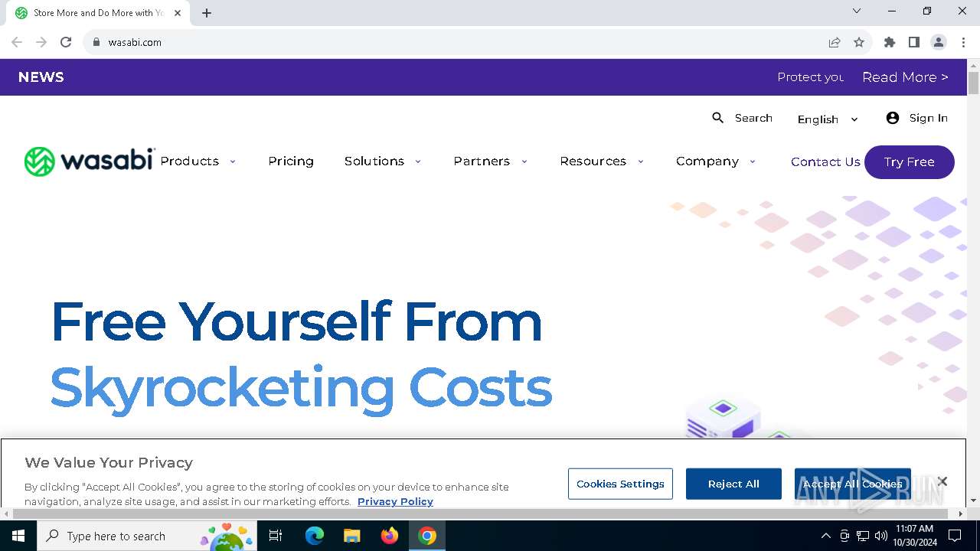Open Windows Start menu
This screenshot has height=551, width=980.
tap(18, 536)
